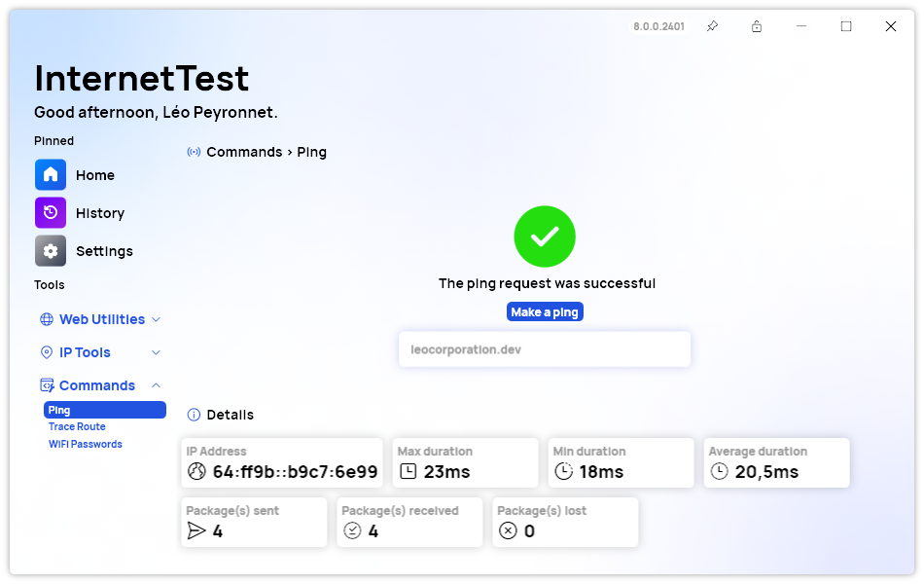Screen dimensions: 924x584
Task: Click the Max duration clock icon
Action: [409, 471]
